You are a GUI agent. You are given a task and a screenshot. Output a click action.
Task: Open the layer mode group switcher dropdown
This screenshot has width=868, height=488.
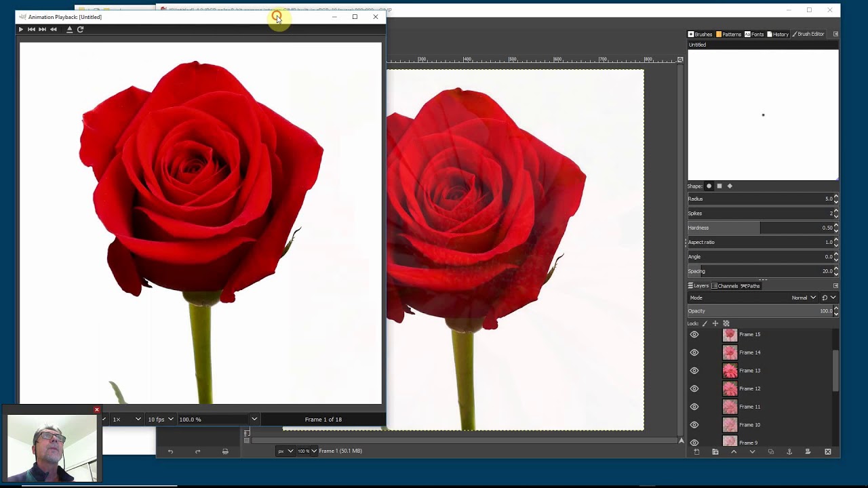point(829,298)
